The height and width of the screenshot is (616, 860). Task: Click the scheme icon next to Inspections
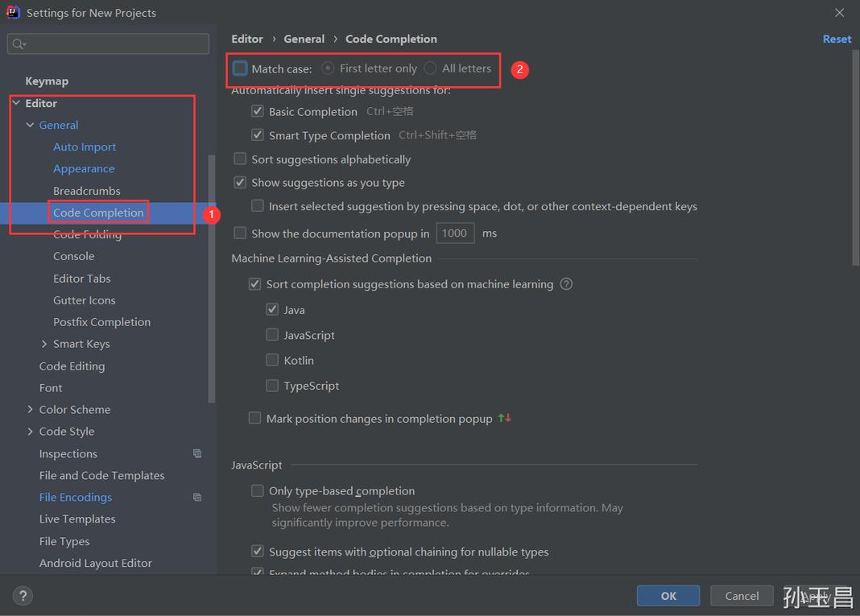pyautogui.click(x=197, y=453)
